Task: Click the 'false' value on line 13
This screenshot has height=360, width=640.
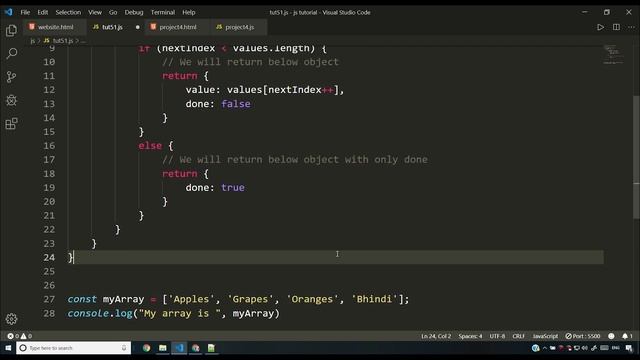Action: [236, 104]
